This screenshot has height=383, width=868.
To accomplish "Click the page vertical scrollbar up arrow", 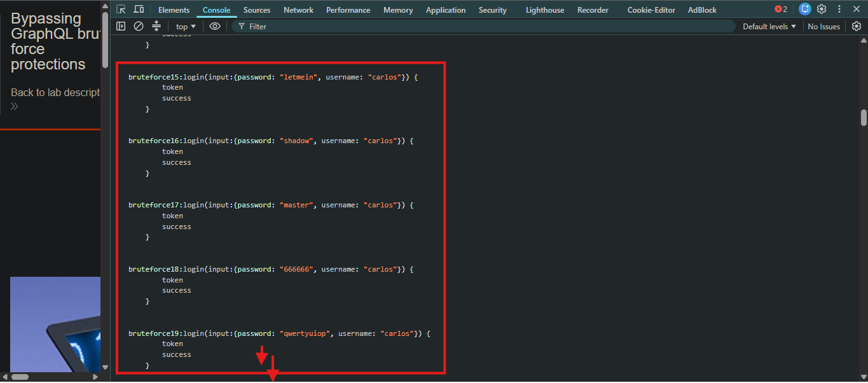I will click(x=105, y=4).
